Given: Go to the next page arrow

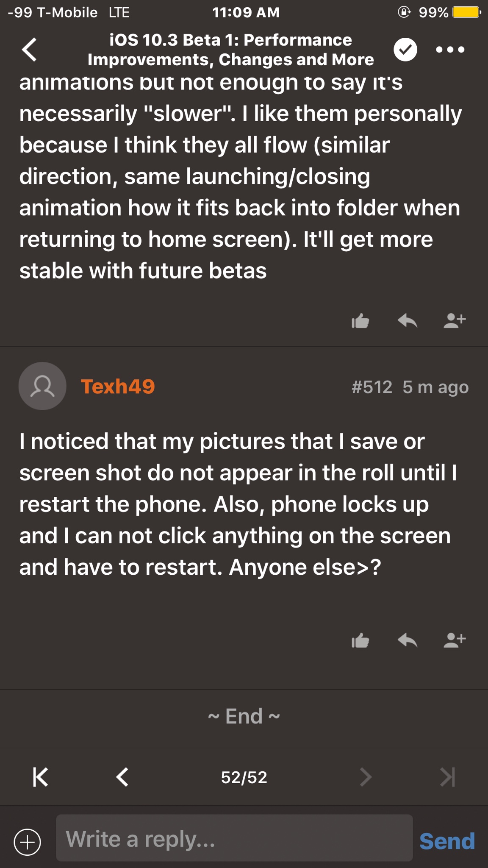Looking at the screenshot, I should [x=365, y=777].
